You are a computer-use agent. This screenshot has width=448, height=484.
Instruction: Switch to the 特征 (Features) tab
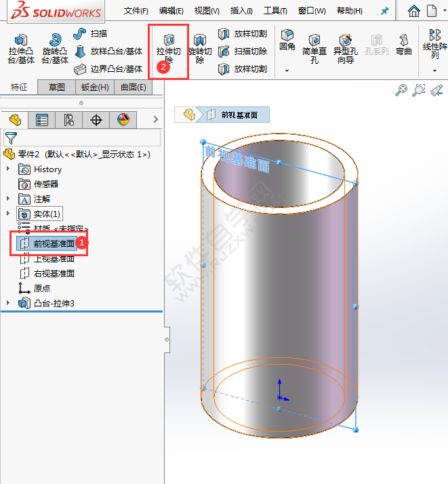click(19, 87)
